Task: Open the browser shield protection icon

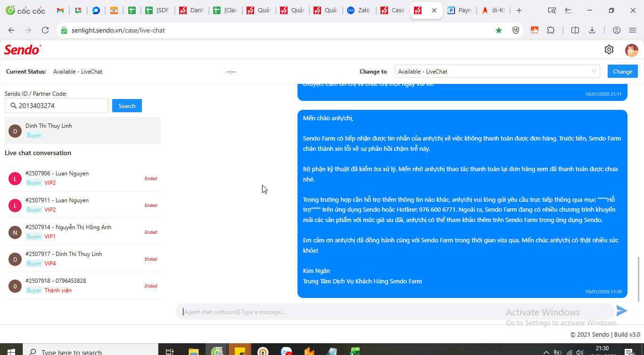Action: [516, 30]
